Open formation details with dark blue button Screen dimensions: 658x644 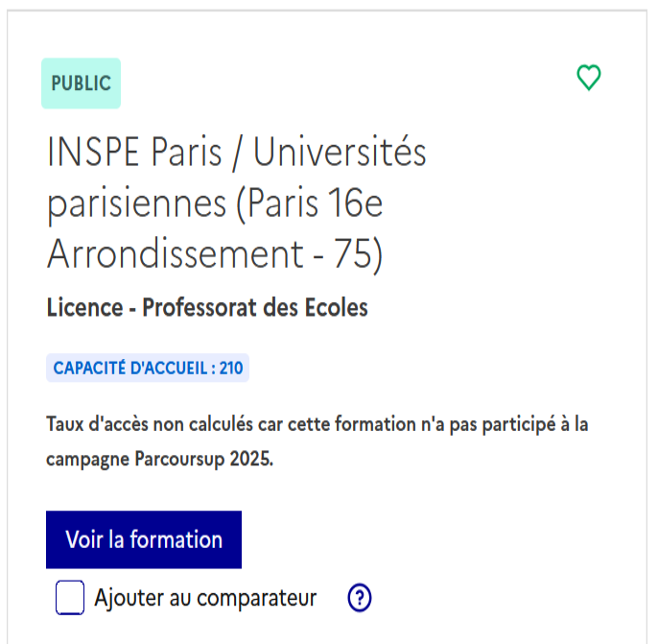click(144, 539)
